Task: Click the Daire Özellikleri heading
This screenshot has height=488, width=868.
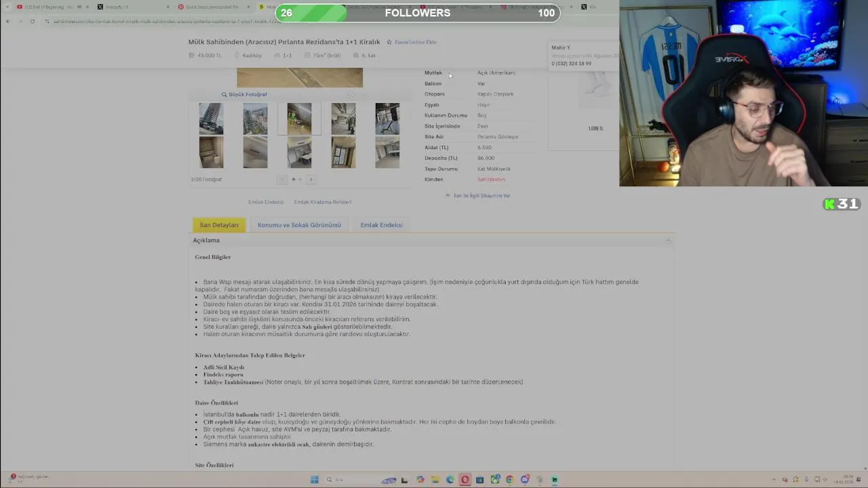Action: [216, 403]
